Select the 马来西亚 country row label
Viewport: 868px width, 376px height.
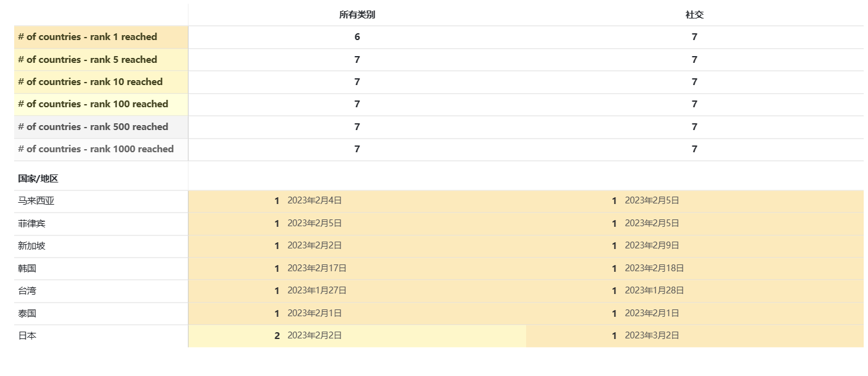36,201
